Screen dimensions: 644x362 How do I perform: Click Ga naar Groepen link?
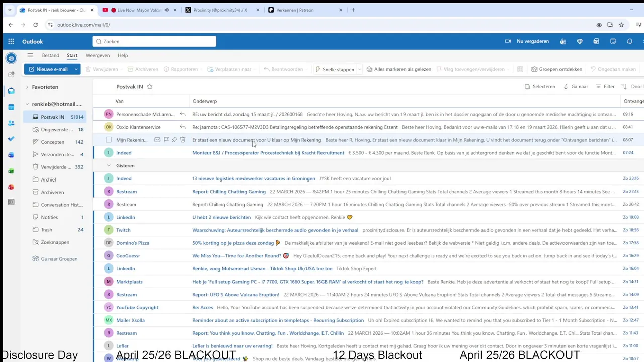(x=55, y=259)
